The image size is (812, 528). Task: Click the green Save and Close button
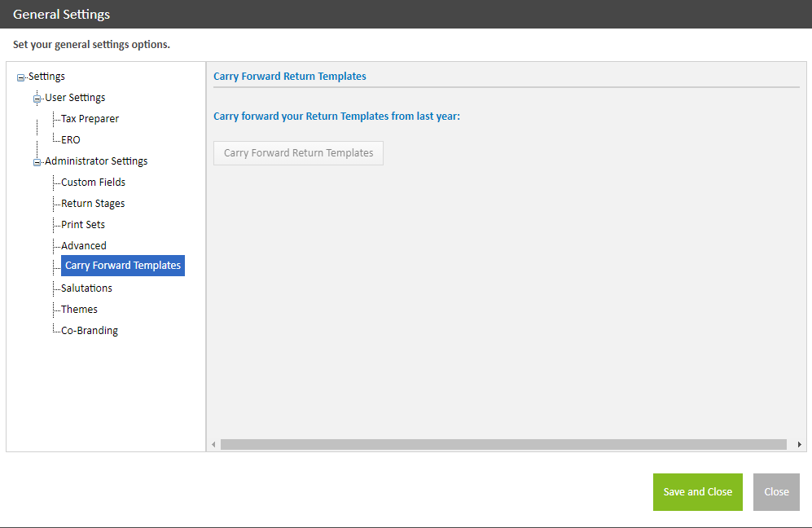tap(697, 492)
